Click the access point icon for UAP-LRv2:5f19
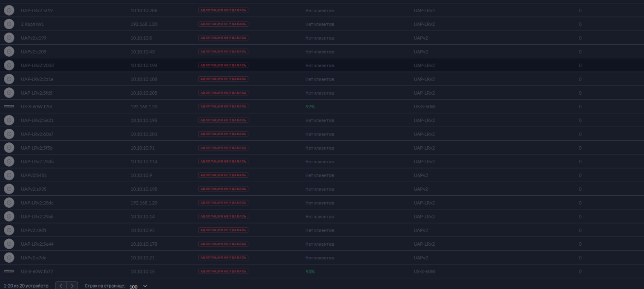The width and height of the screenshot is (644, 289). tap(9, 10)
